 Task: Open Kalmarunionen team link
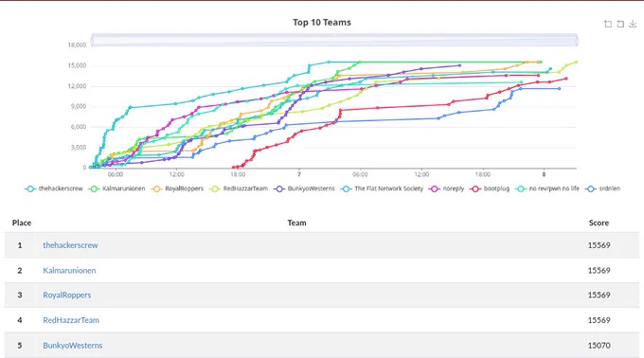click(x=69, y=270)
